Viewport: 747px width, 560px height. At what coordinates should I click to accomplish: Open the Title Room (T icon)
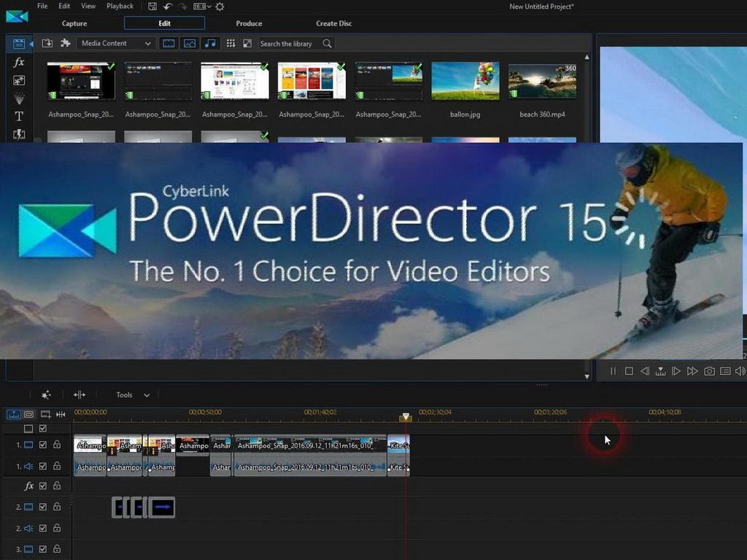(19, 116)
